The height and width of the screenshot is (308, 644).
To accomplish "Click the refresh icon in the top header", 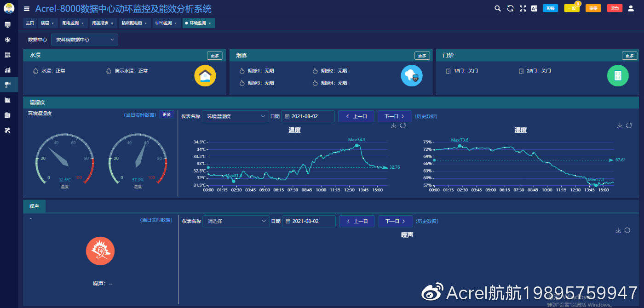I will [x=510, y=8].
